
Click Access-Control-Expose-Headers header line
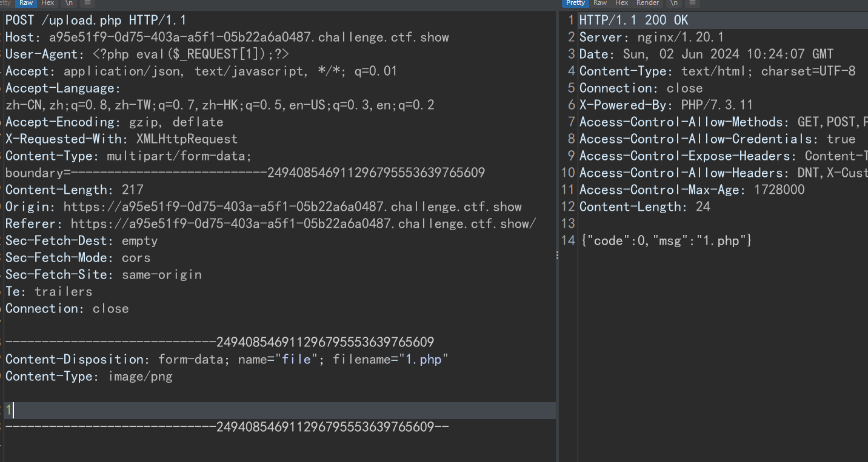click(724, 156)
